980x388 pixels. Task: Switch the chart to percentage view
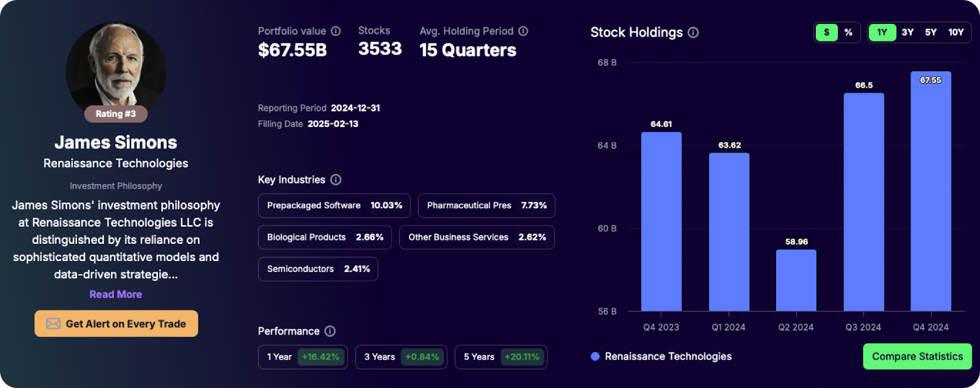pyautogui.click(x=848, y=32)
